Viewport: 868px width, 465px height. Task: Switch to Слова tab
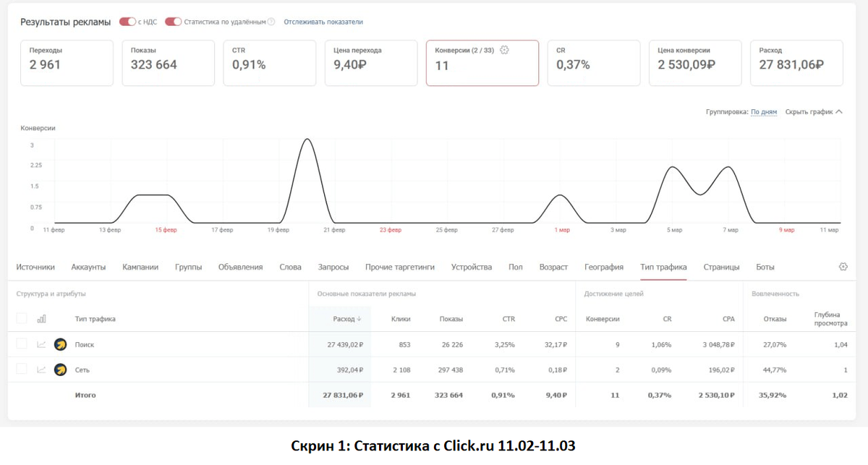click(290, 267)
